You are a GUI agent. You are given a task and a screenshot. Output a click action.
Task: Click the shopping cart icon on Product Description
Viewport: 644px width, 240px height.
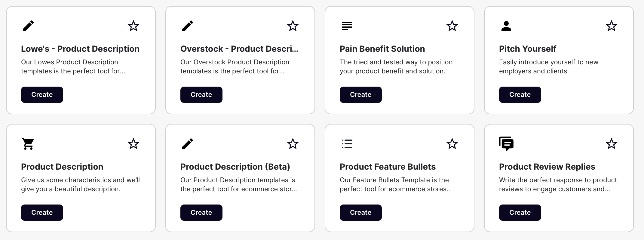28,144
